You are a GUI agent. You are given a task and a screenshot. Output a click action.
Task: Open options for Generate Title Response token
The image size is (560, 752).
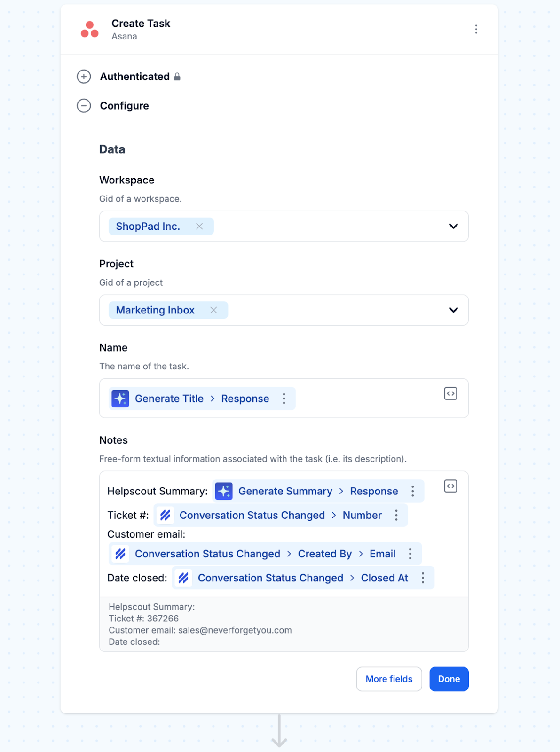point(284,399)
